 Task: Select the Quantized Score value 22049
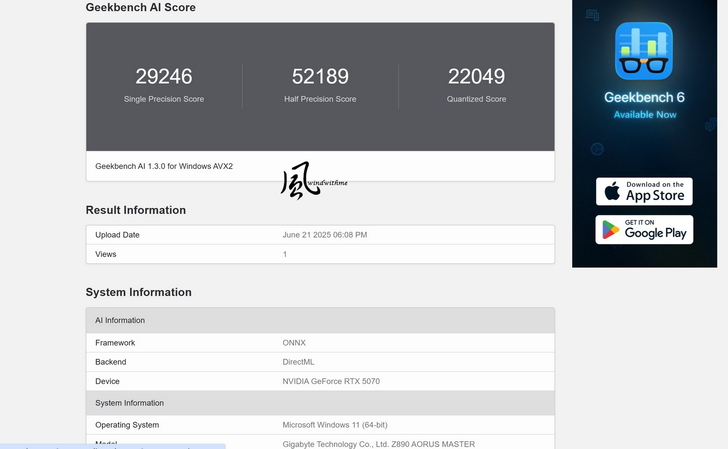point(476,77)
